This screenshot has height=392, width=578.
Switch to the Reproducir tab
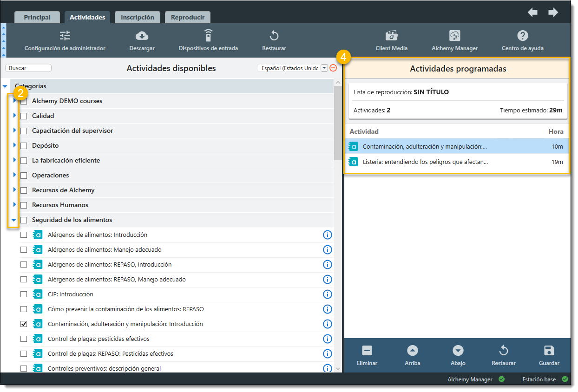(x=187, y=17)
